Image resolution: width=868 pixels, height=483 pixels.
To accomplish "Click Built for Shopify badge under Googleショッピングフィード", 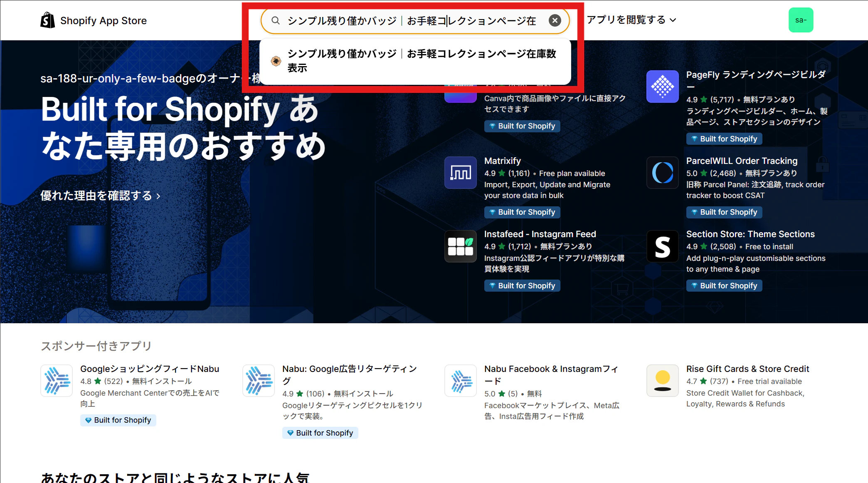I will (x=118, y=420).
